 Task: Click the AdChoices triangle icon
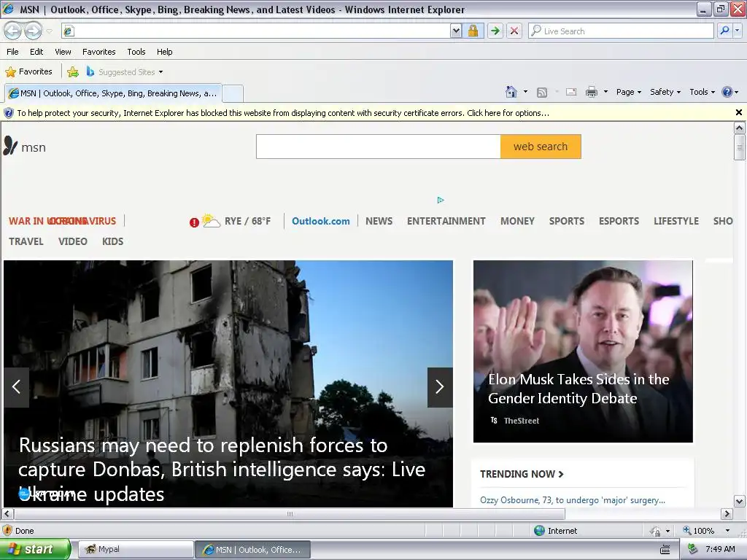441,200
